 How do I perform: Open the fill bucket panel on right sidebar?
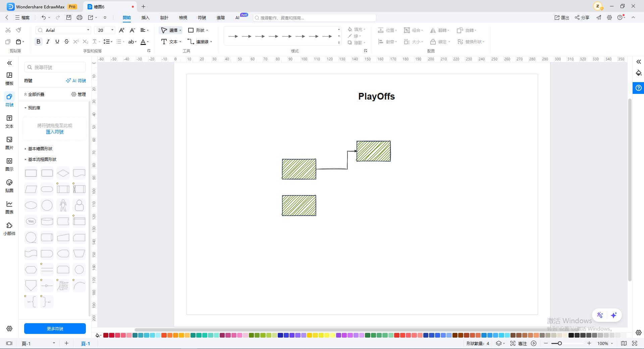click(x=639, y=73)
